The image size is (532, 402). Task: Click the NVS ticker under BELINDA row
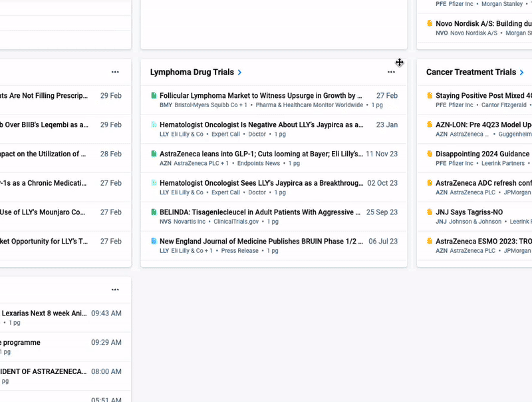[x=166, y=222]
